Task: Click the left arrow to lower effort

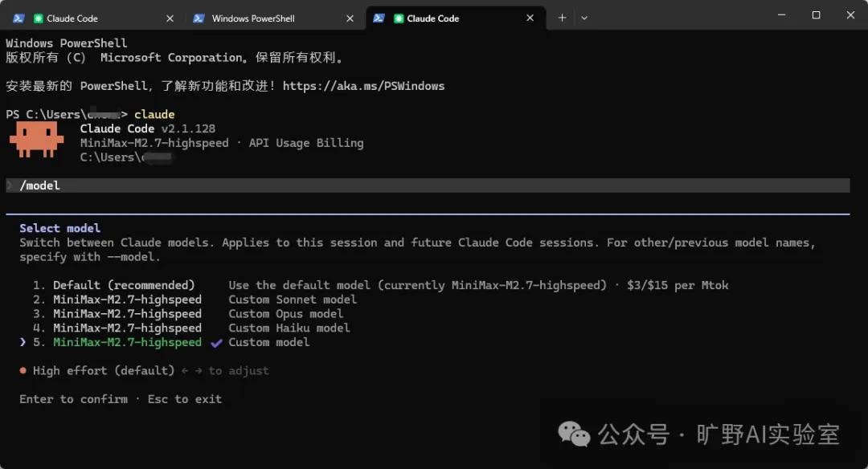Action: (185, 371)
